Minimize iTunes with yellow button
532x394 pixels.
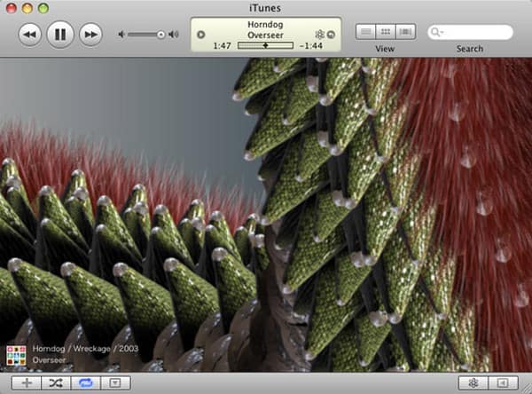[x=27, y=8]
